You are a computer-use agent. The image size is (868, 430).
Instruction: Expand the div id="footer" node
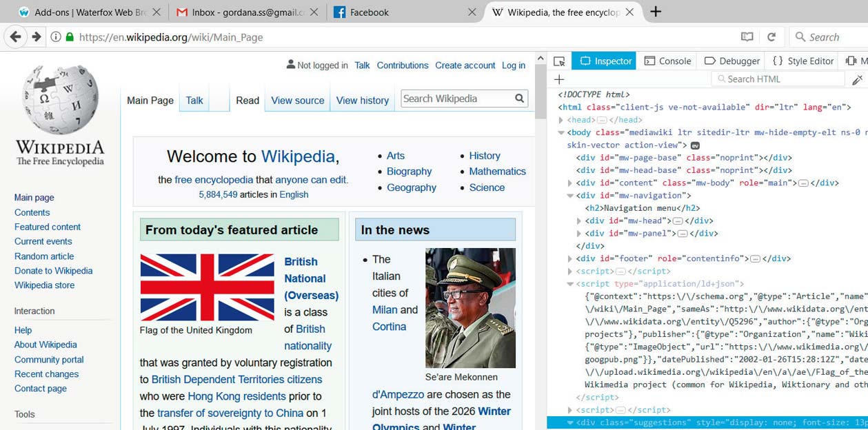point(570,259)
